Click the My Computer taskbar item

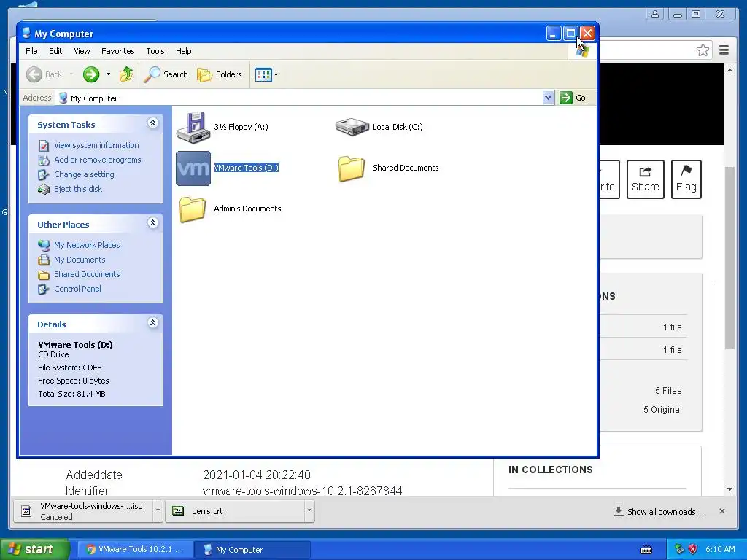click(252, 550)
